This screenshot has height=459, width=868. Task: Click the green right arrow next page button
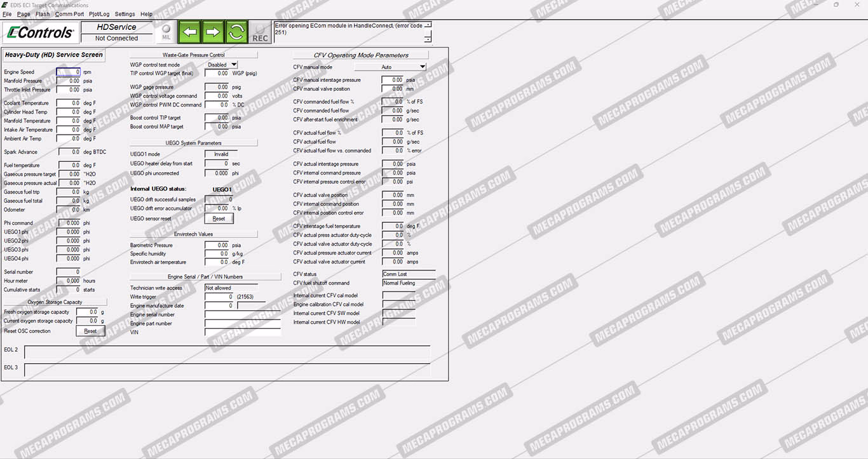tap(213, 32)
